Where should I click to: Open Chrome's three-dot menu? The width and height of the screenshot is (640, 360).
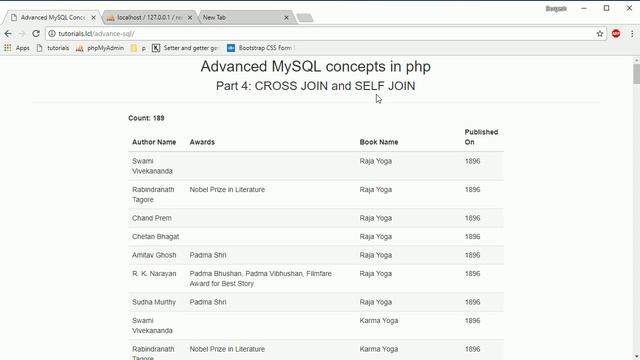[632, 34]
